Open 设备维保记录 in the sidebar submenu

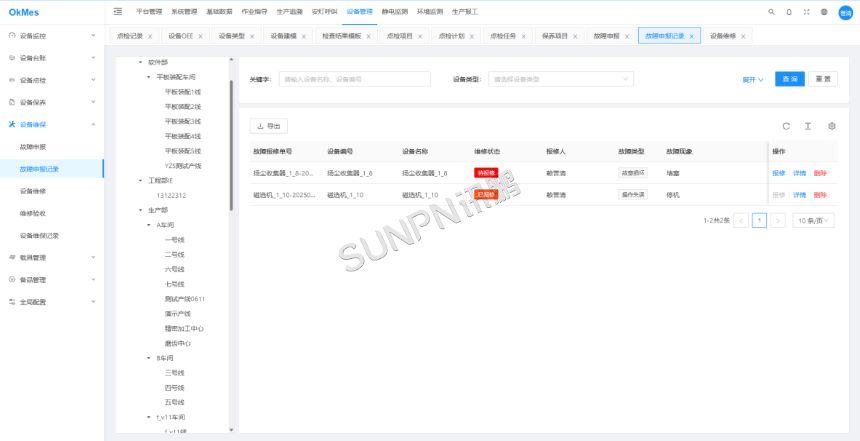click(39, 236)
